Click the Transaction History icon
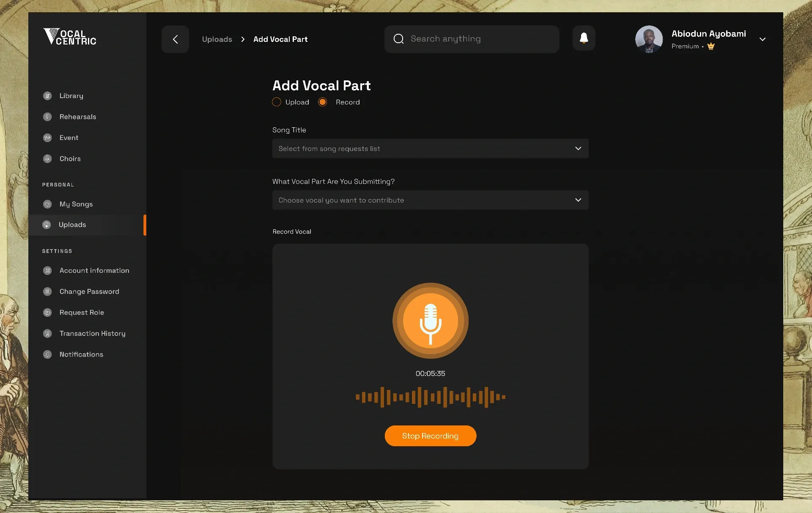This screenshot has width=812, height=513. pyautogui.click(x=47, y=334)
